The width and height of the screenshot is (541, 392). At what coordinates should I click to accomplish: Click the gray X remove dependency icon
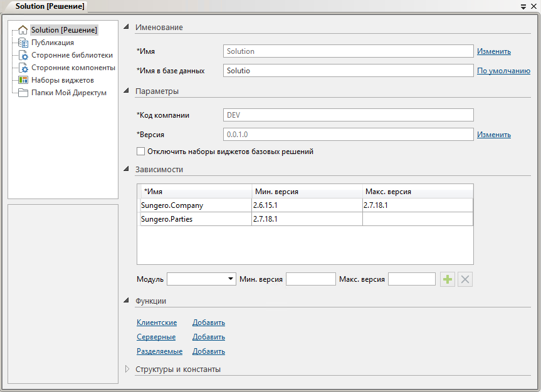point(465,279)
